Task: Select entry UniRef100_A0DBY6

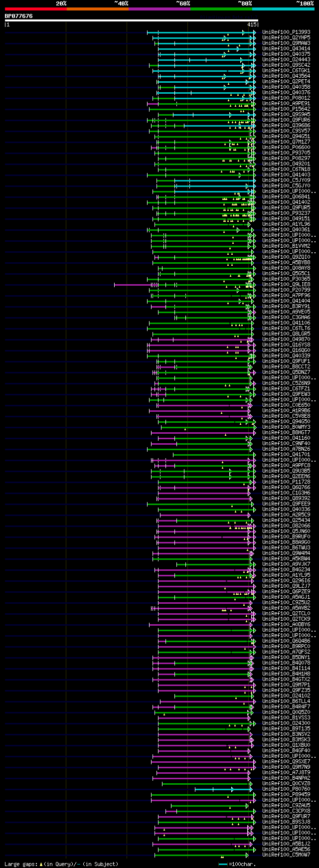Action: tap(286, 625)
